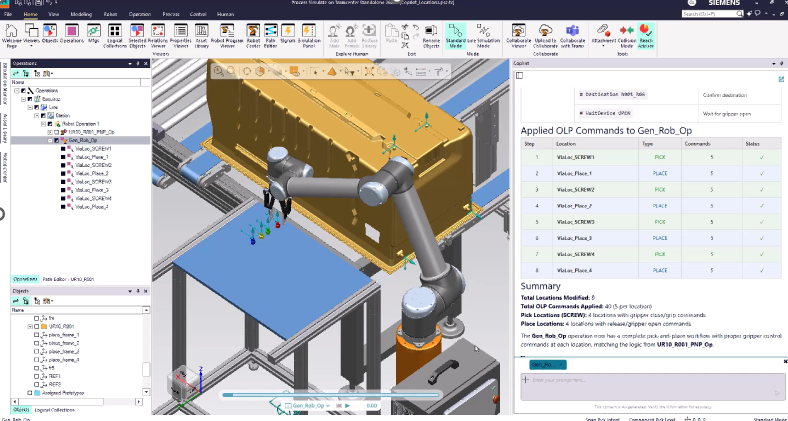788x421 pixels.
Task: Play the simulation forward
Action: (x=348, y=406)
